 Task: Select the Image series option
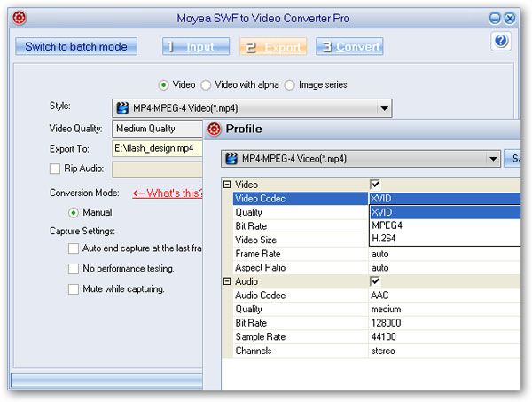tap(289, 85)
